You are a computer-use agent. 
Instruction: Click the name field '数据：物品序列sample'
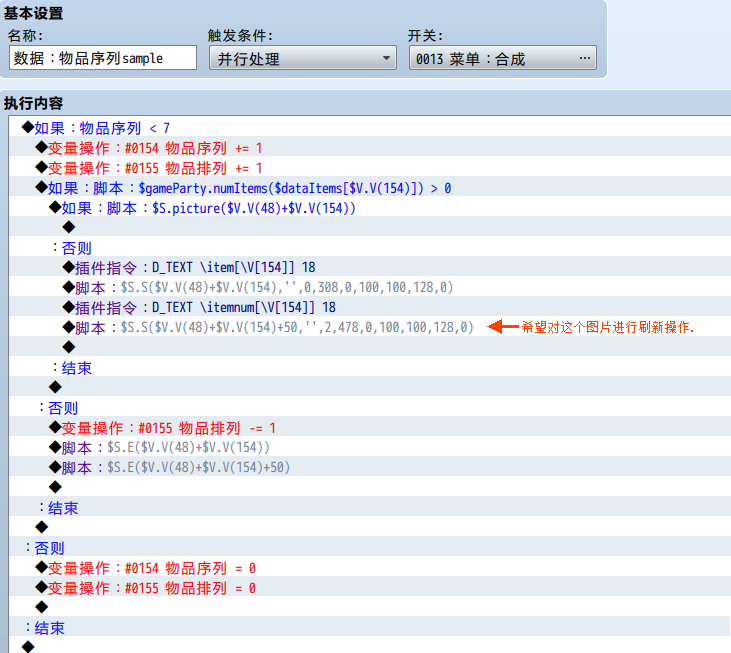[x=103, y=58]
